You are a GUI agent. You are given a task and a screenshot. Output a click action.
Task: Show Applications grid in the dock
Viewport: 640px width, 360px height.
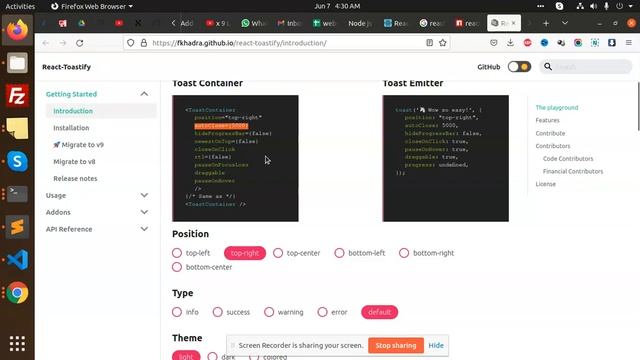click(17, 344)
